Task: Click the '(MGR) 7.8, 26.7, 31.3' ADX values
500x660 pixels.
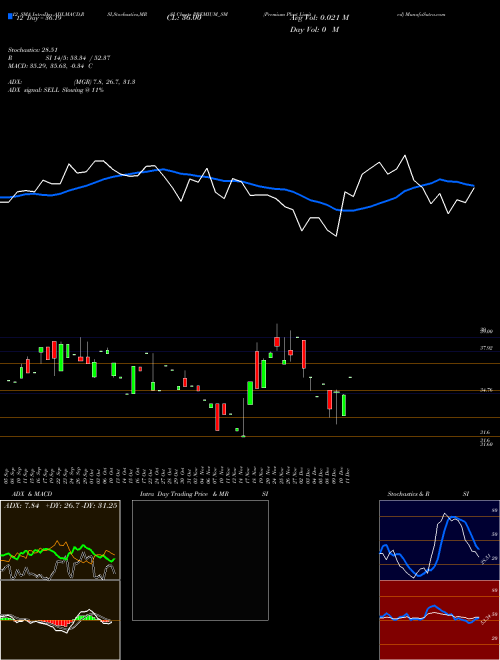Action: click(104, 82)
